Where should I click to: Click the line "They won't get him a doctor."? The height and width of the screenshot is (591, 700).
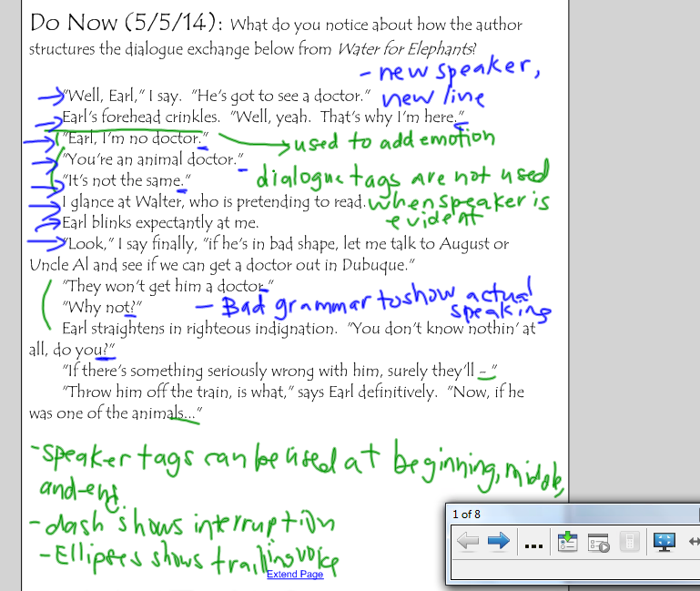pyautogui.click(x=168, y=286)
